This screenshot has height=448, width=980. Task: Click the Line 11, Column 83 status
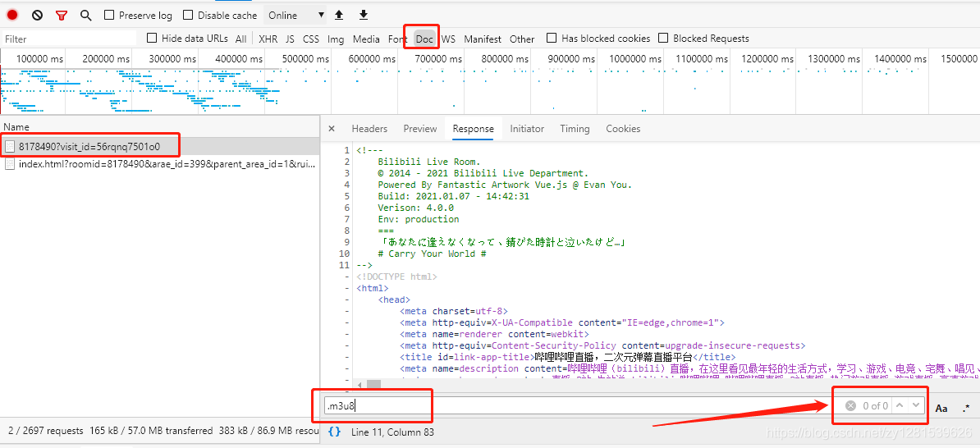[392, 432]
